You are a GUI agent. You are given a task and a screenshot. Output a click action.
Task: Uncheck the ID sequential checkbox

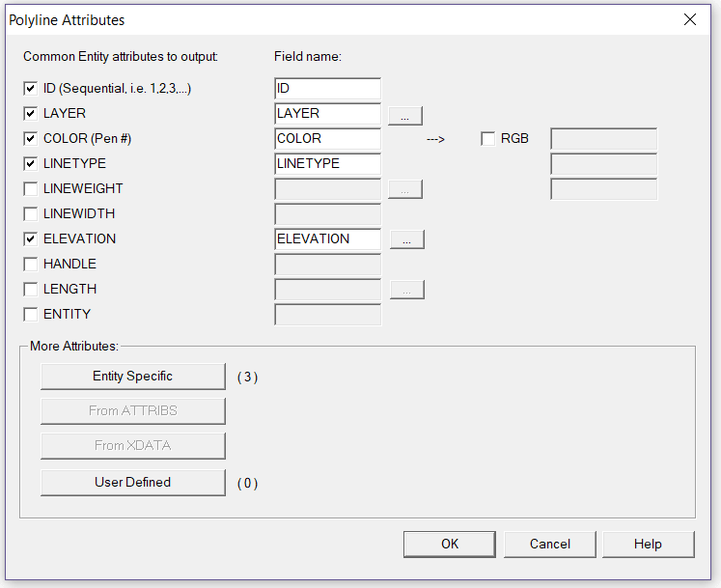[x=30, y=88]
